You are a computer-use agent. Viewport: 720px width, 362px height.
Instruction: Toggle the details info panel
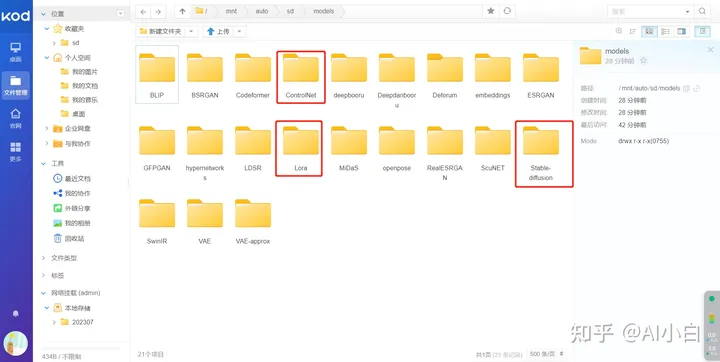[702, 31]
